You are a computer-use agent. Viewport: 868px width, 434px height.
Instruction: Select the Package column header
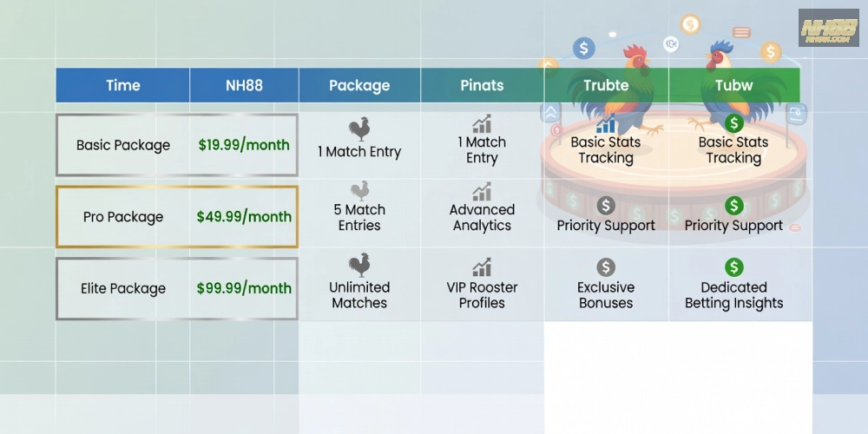point(359,85)
